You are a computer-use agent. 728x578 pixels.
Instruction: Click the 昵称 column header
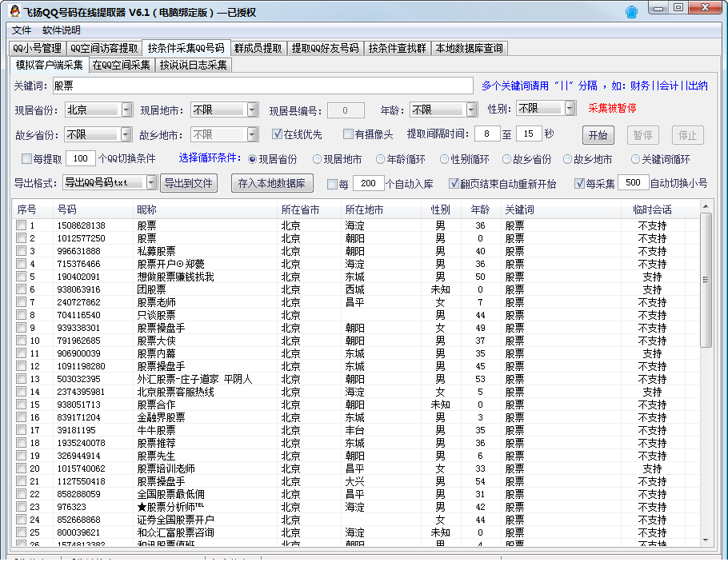click(205, 209)
